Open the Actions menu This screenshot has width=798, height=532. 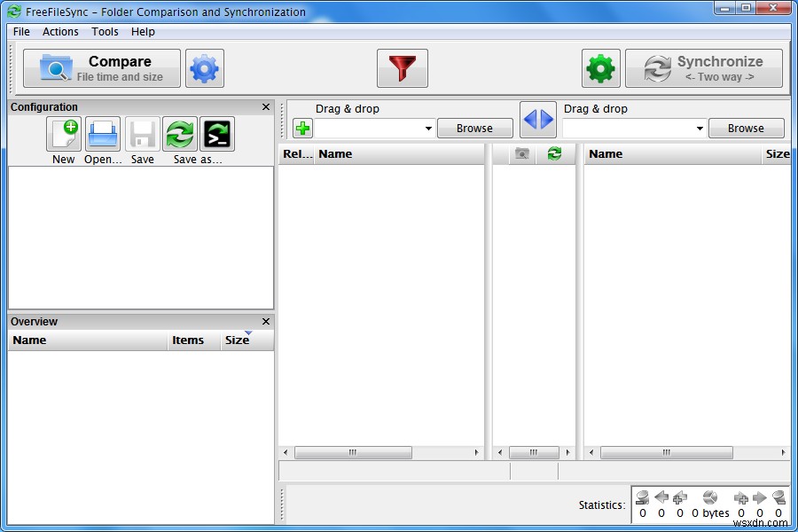[60, 32]
